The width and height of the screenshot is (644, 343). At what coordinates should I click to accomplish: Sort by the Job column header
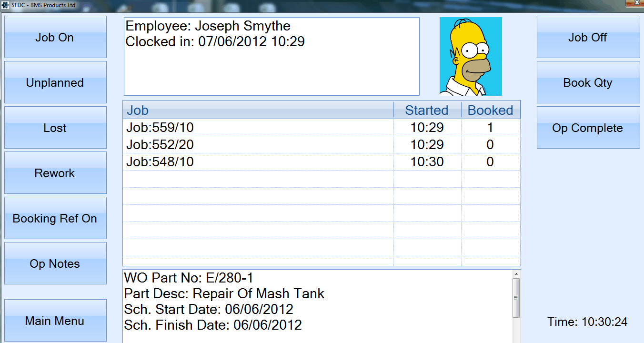pyautogui.click(x=259, y=110)
